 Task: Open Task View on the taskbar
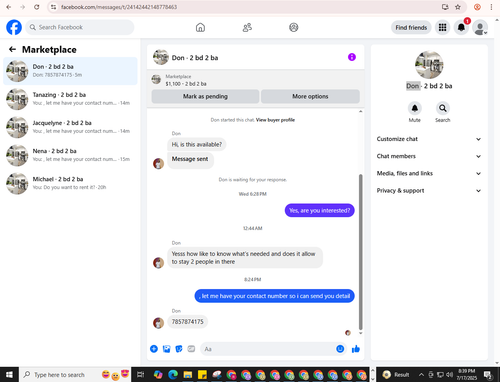pyautogui.click(x=141, y=375)
